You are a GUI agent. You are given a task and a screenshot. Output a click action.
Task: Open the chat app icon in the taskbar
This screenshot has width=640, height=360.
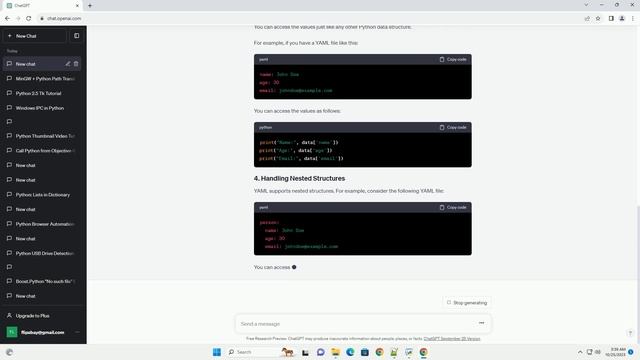pyautogui.click(x=320, y=352)
